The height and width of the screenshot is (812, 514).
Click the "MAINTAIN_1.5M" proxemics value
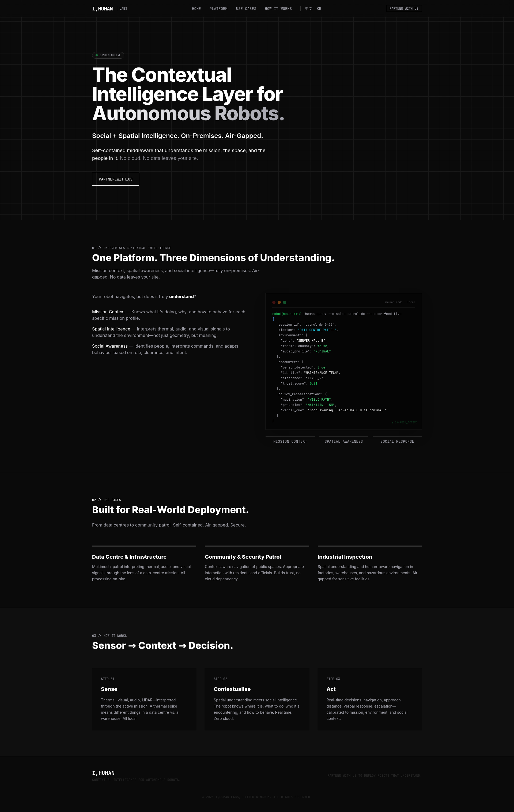(x=320, y=405)
